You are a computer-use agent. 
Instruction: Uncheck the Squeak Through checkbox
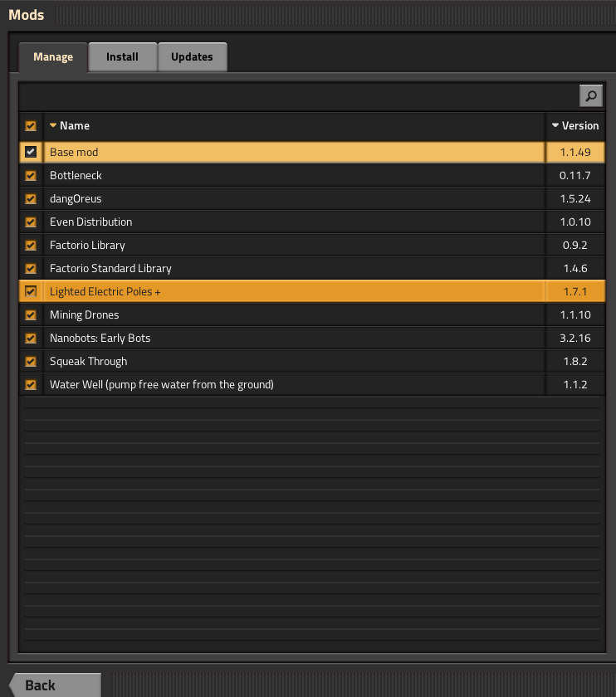pyautogui.click(x=31, y=362)
